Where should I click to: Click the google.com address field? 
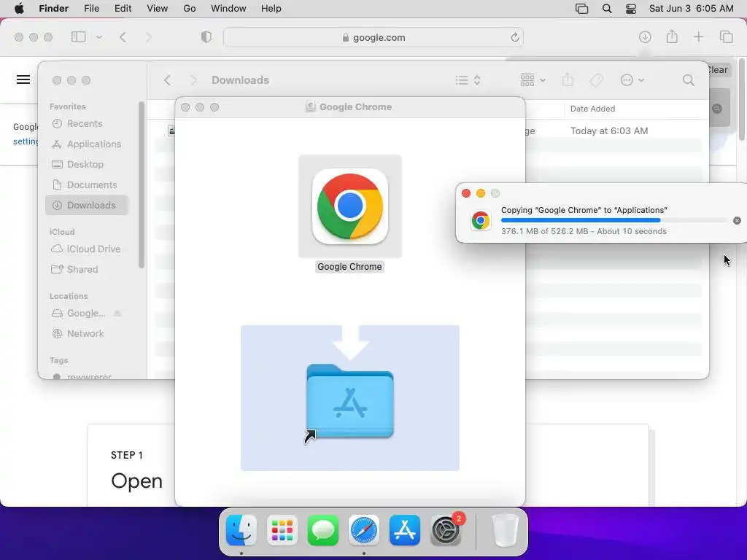373,37
